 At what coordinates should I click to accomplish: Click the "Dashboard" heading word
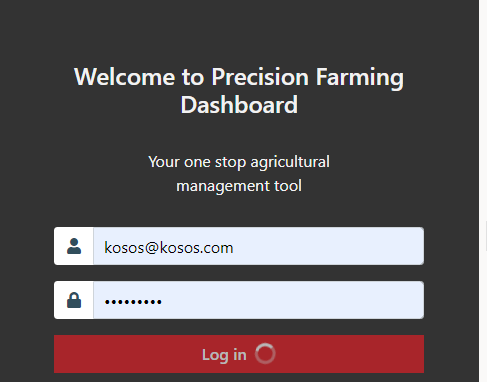[239, 105]
